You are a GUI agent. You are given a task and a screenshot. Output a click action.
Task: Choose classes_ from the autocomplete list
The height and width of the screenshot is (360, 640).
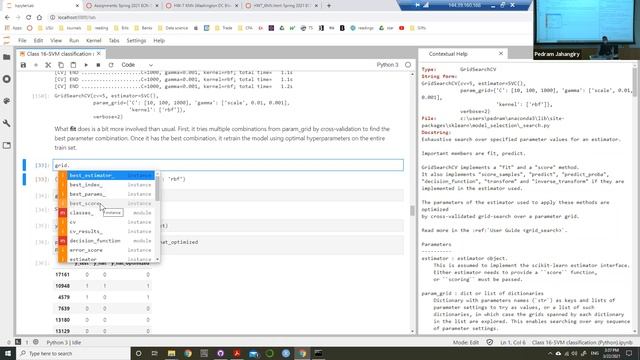107,213
